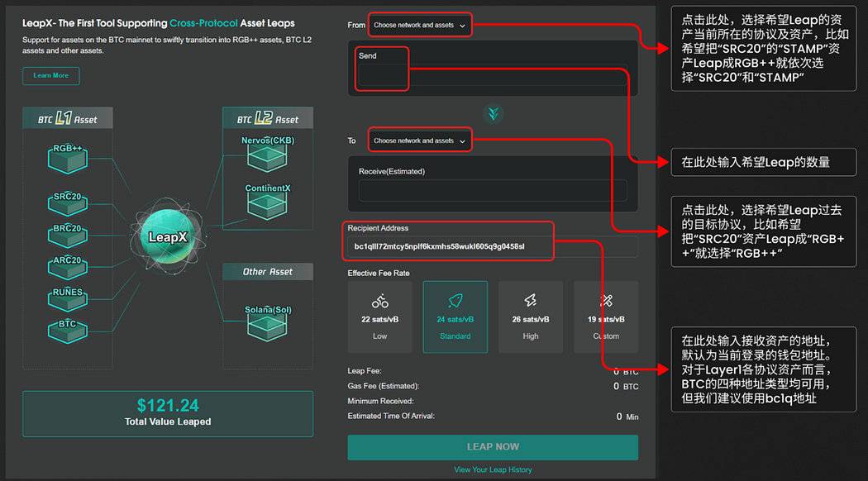Click the ARC20 asset cube

click(68, 267)
